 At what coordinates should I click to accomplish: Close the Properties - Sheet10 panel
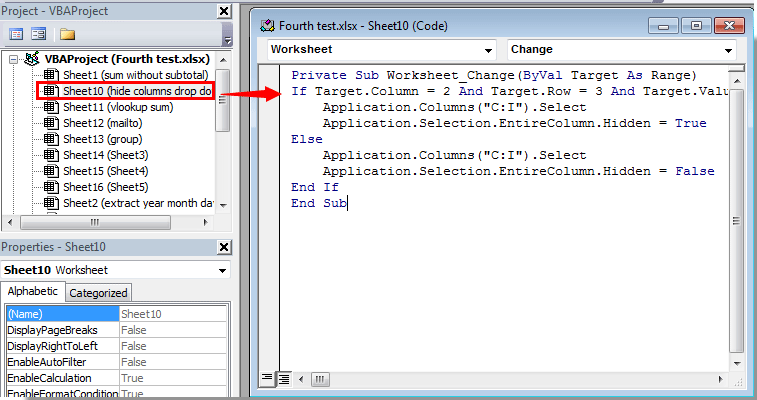[227, 248]
